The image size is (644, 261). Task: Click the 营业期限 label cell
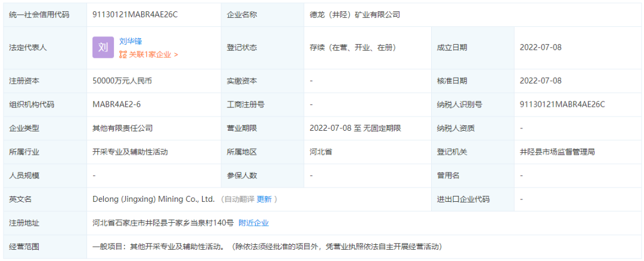click(262, 128)
